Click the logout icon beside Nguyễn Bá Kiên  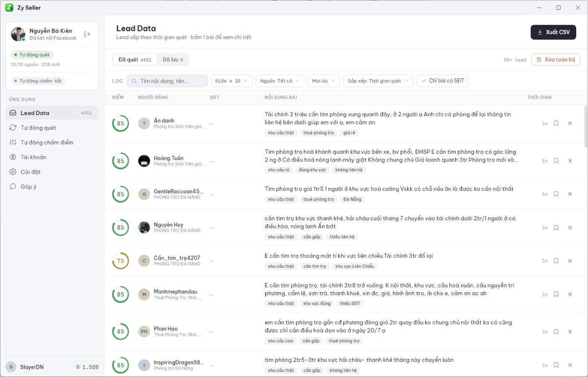pos(87,34)
